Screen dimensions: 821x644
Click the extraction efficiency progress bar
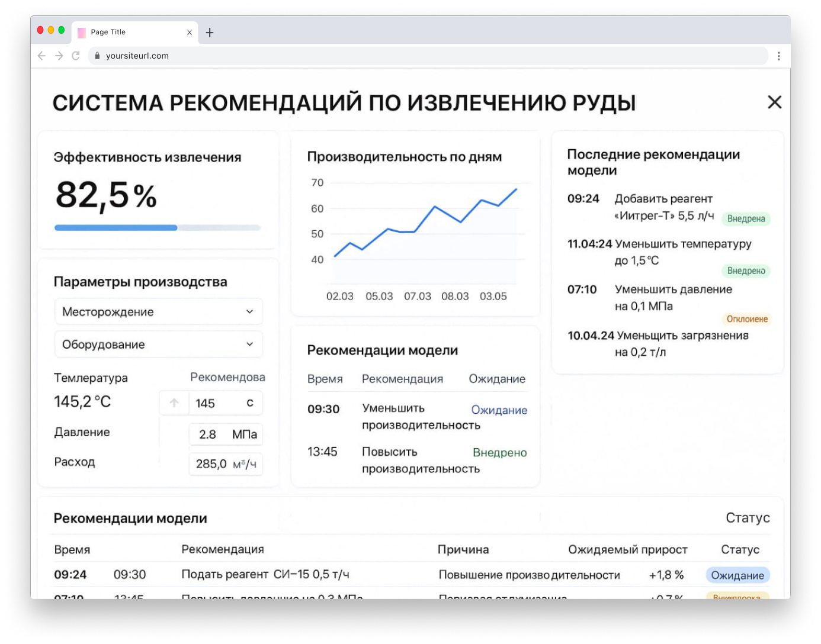click(158, 227)
